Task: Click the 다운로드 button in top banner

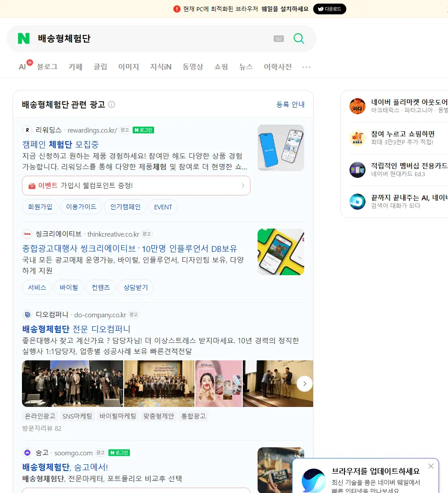Action: [x=329, y=9]
